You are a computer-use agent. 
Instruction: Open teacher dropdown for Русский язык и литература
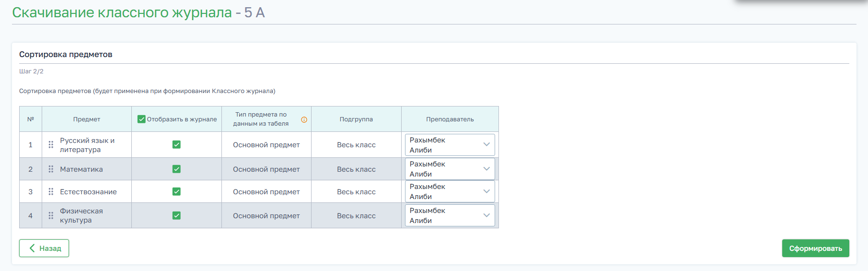tap(450, 144)
